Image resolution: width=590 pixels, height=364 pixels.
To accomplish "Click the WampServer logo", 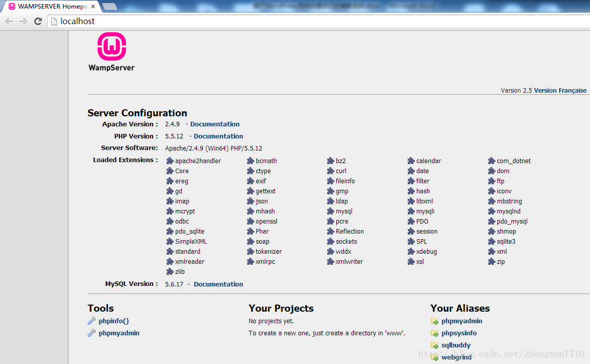I will [111, 52].
